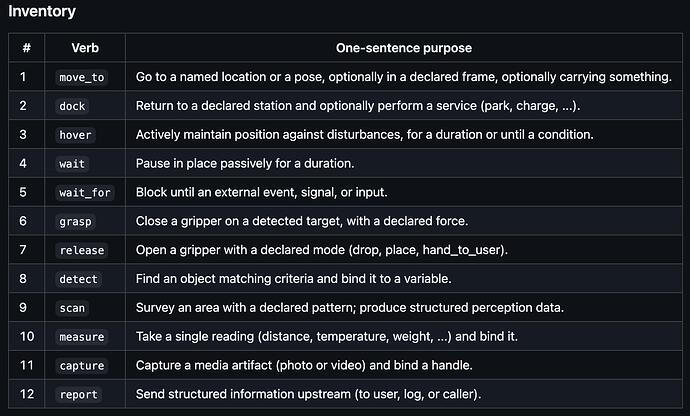Click the Inventory section heading

[42, 11]
